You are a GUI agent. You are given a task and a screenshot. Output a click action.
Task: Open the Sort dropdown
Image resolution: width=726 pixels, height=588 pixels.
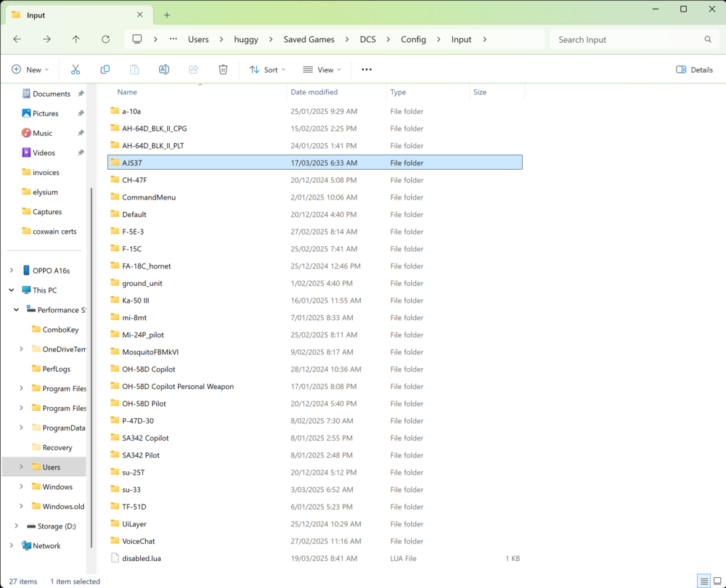point(267,70)
